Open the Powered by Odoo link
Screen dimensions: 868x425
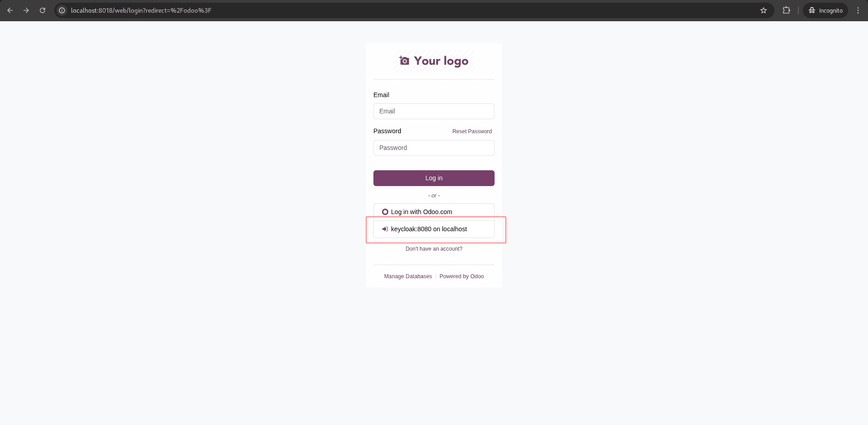click(462, 276)
